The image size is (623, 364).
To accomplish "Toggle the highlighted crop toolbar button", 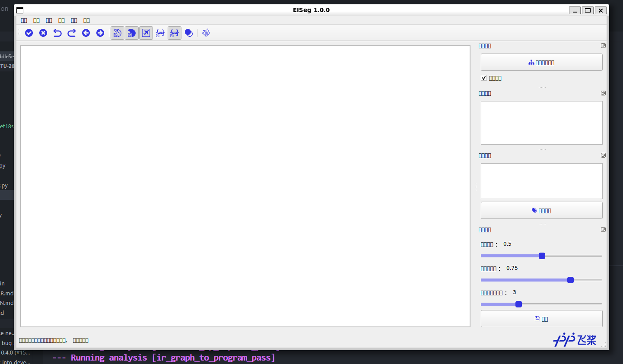I will pos(174,33).
